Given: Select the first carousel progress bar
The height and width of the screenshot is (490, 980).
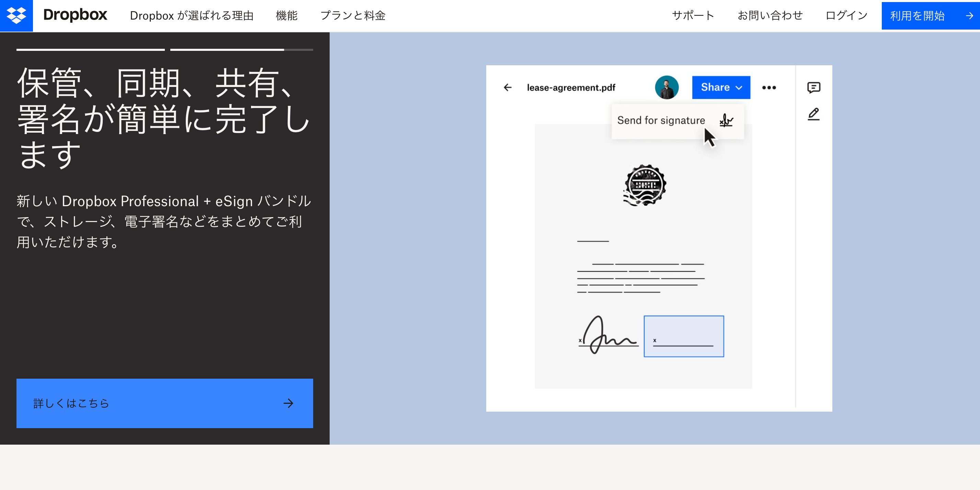Looking at the screenshot, I should point(91,49).
